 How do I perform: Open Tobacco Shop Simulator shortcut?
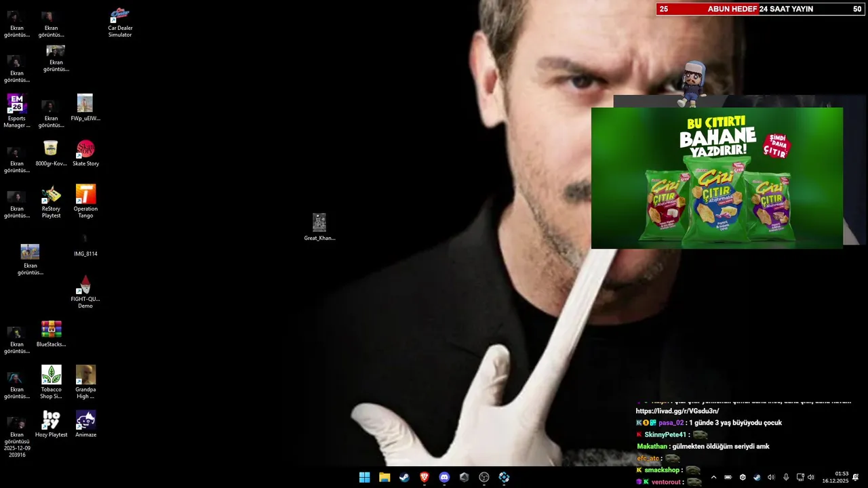[x=51, y=382]
